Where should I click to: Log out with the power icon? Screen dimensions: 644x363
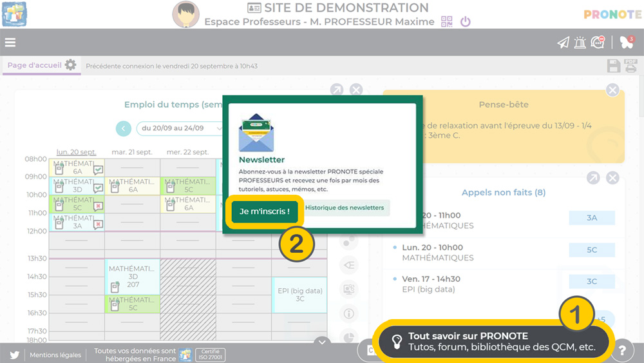point(466,21)
